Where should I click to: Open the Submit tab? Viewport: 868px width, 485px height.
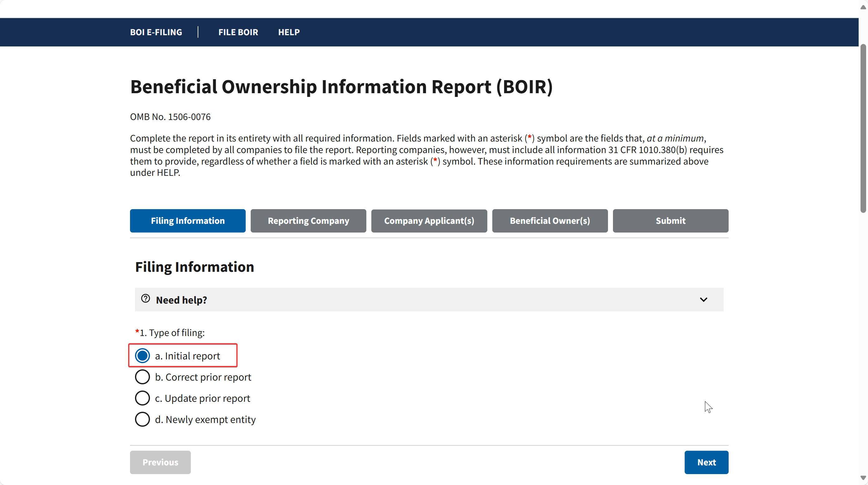pyautogui.click(x=671, y=221)
